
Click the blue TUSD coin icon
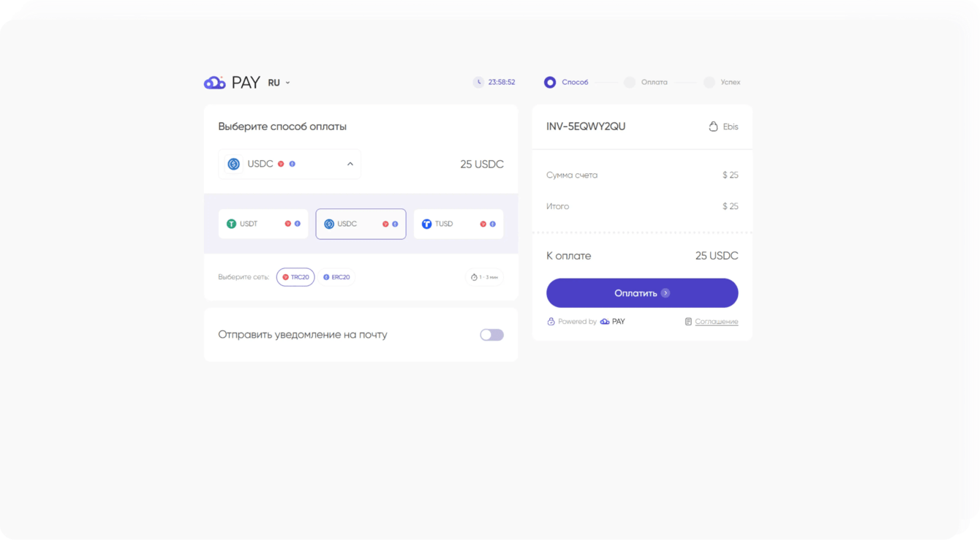426,224
